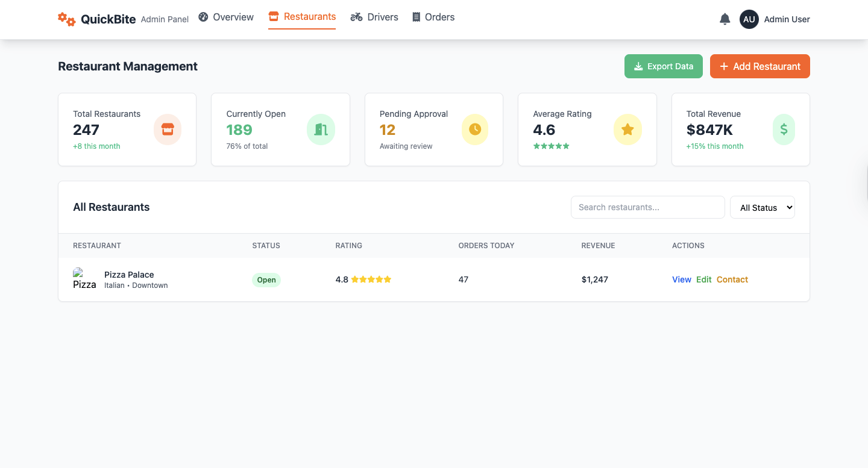Click the Add Restaurant button

[759, 66]
